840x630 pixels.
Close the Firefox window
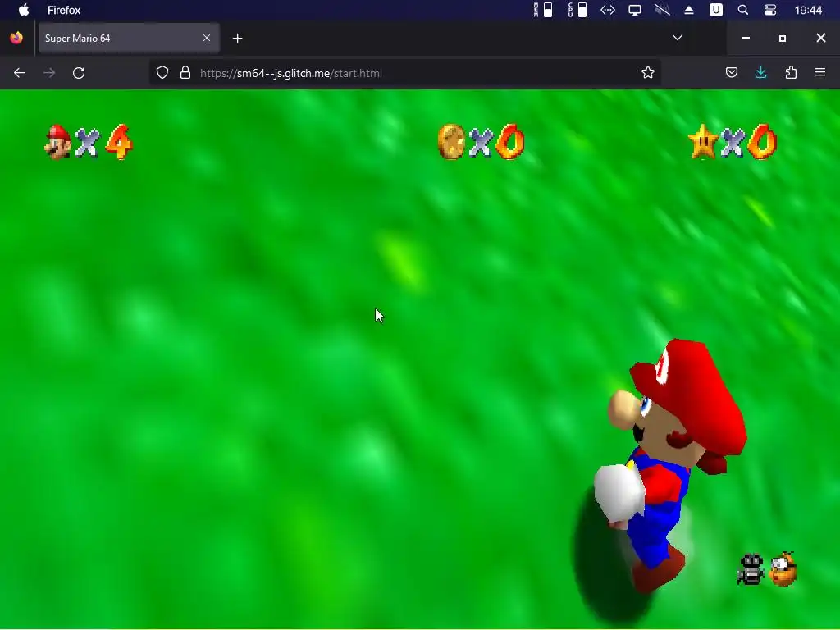point(820,38)
